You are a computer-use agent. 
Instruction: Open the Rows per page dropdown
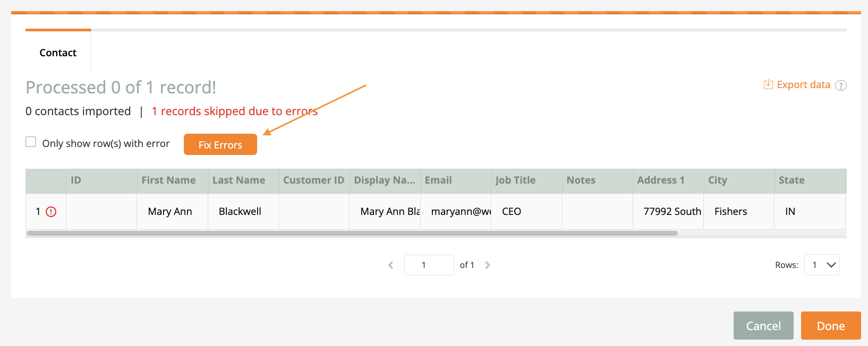[x=822, y=265]
